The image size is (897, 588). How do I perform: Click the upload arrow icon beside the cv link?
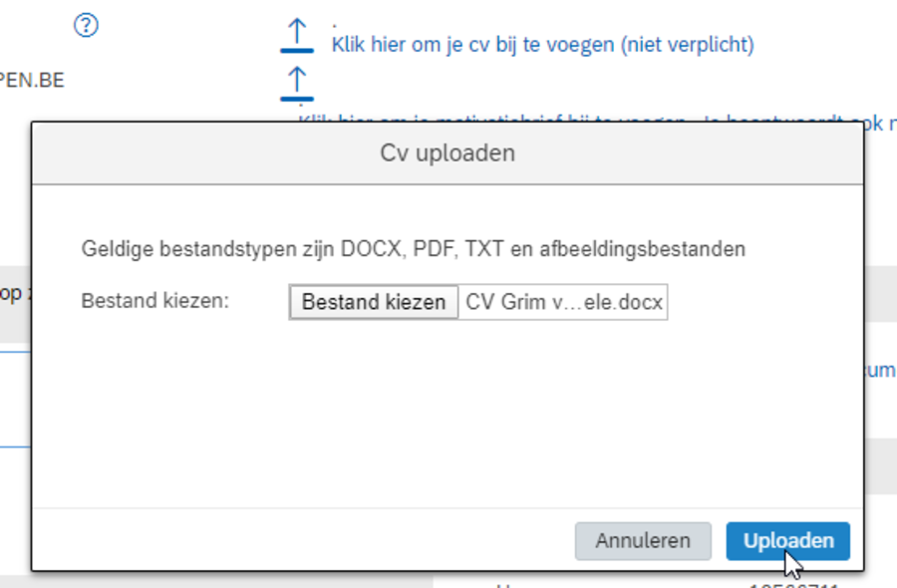coord(297,38)
